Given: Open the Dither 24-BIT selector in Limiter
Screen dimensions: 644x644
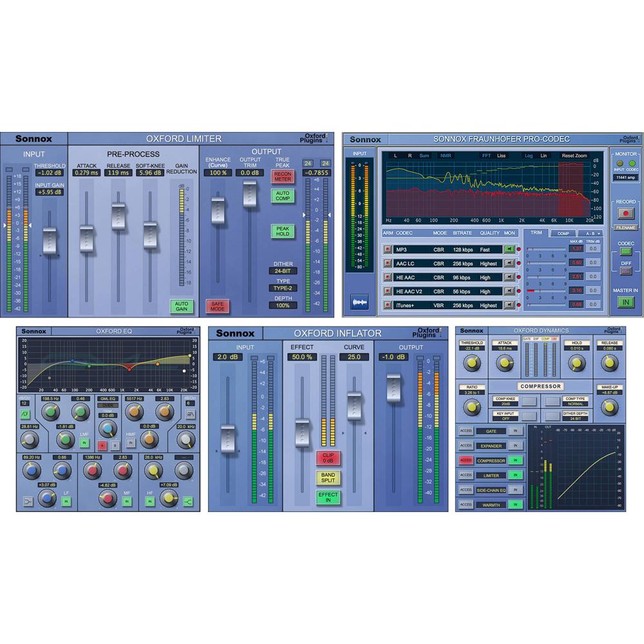Looking at the screenshot, I should tap(283, 271).
